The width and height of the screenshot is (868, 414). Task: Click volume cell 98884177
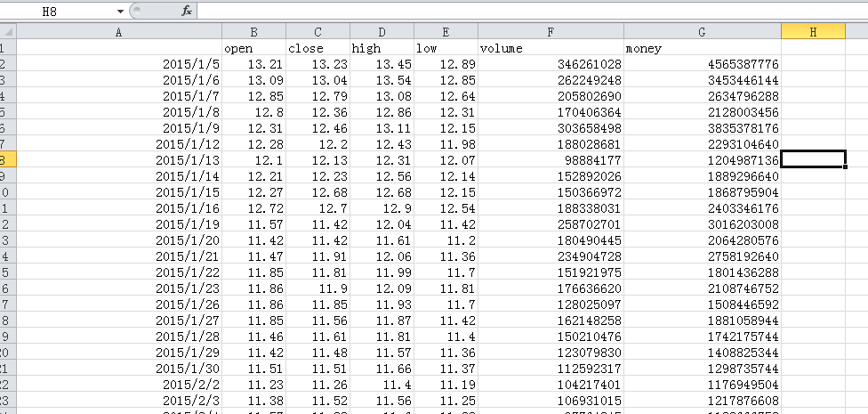551,160
